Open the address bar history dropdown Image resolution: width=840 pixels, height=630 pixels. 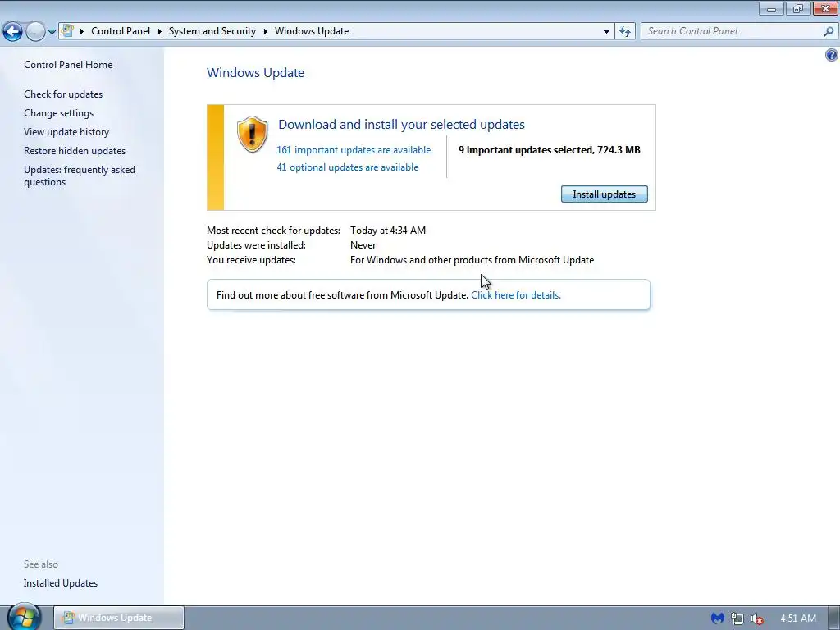tap(606, 32)
